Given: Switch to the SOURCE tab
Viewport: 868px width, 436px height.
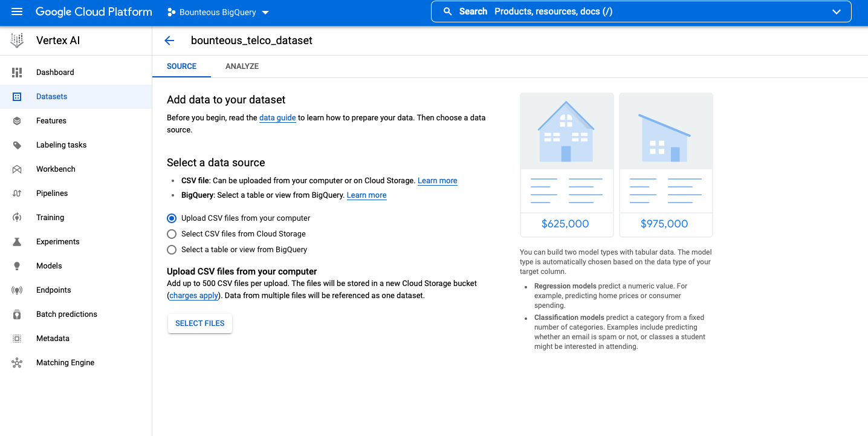Looking at the screenshot, I should (x=181, y=67).
